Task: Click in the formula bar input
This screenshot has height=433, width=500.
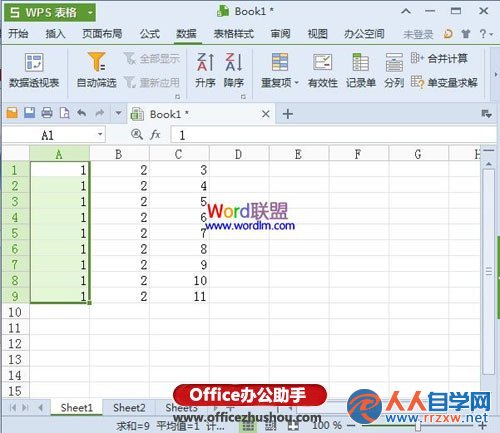Action: point(333,135)
